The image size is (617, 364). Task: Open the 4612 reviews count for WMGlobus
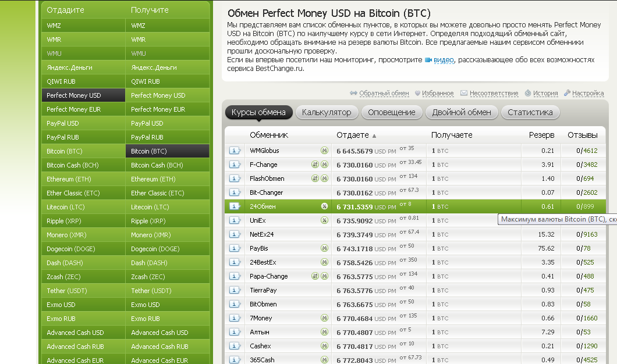[590, 151]
